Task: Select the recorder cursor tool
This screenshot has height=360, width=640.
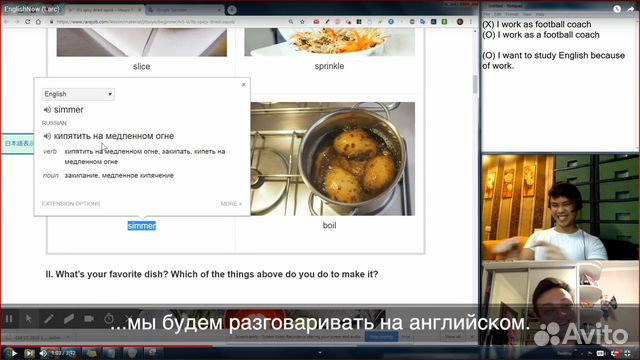Action: pos(29,319)
